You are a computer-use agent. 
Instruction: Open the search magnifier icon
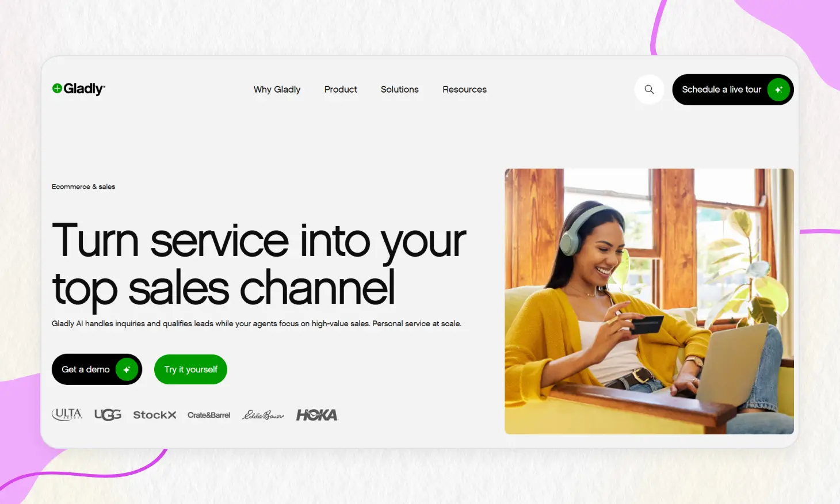point(649,89)
